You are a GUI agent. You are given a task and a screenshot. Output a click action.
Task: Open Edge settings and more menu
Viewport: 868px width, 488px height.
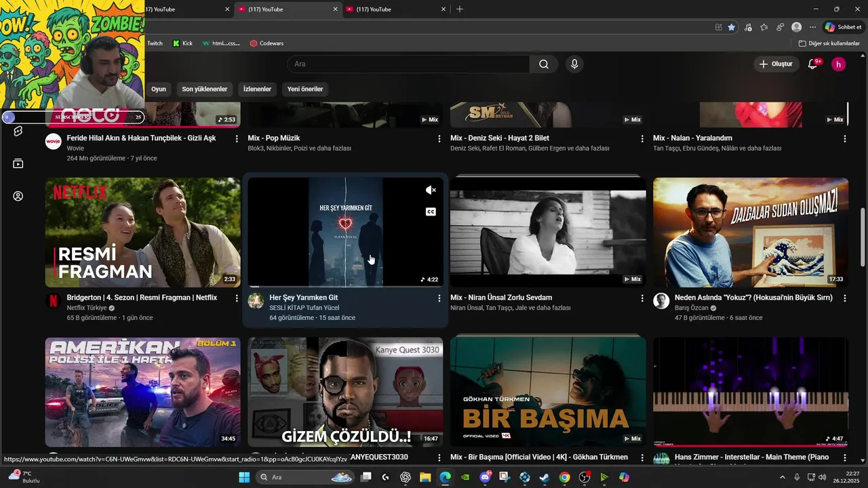[x=812, y=27]
